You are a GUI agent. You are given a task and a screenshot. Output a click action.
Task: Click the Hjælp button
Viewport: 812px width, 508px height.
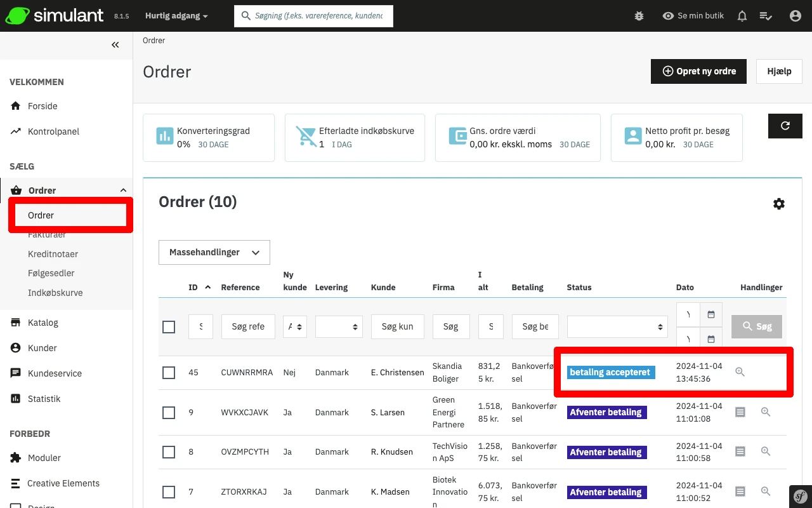(778, 71)
